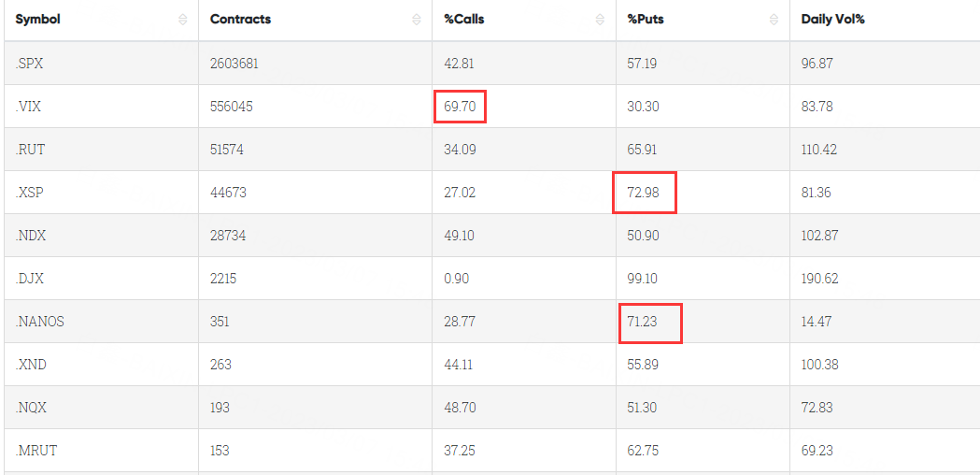This screenshot has height=475, width=980.
Task: Sort by %Calls using the sort icon
Action: [599, 20]
